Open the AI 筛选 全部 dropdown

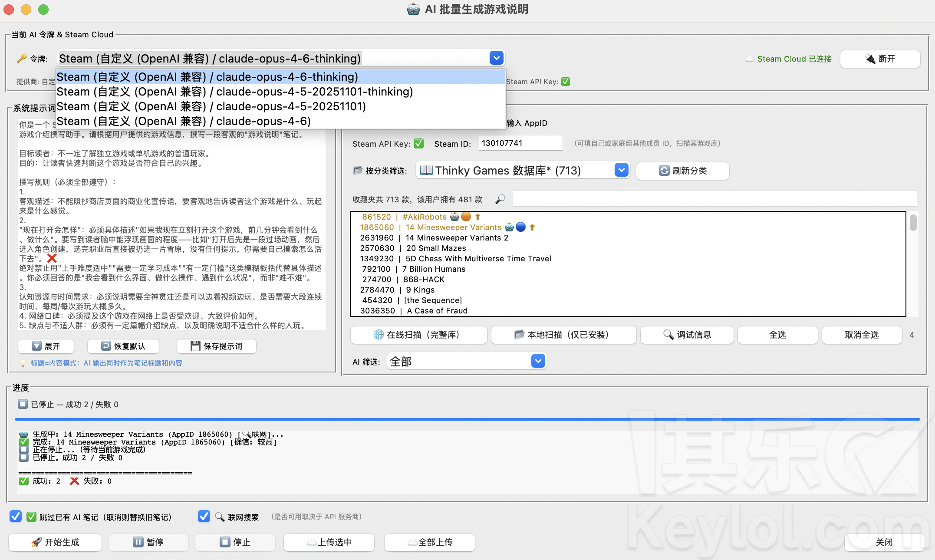point(538,361)
